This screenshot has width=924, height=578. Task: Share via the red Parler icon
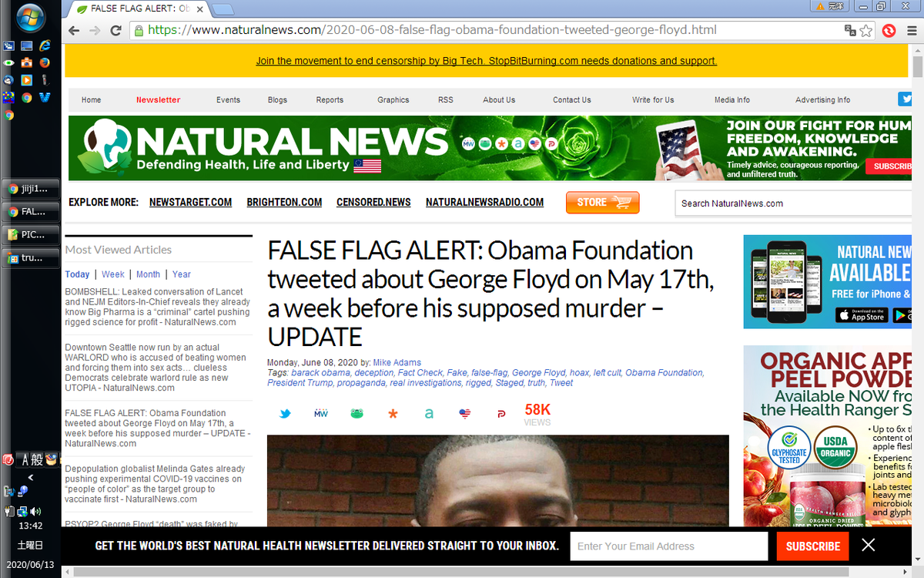pyautogui.click(x=500, y=414)
